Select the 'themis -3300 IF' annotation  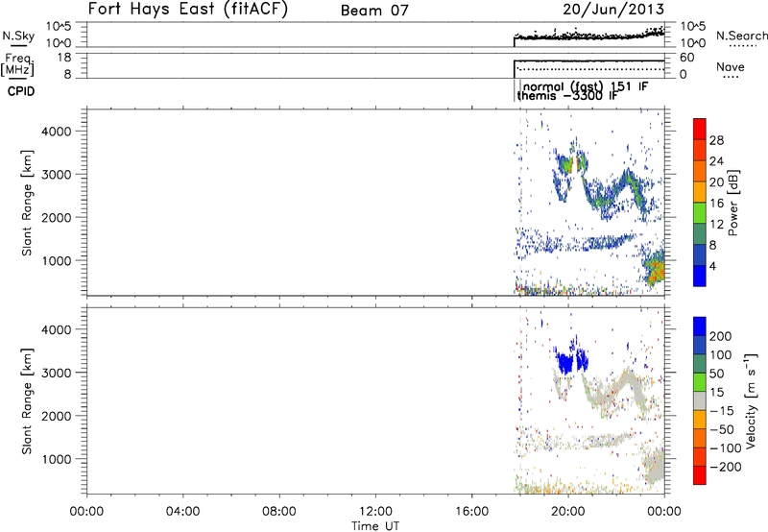tap(567, 96)
